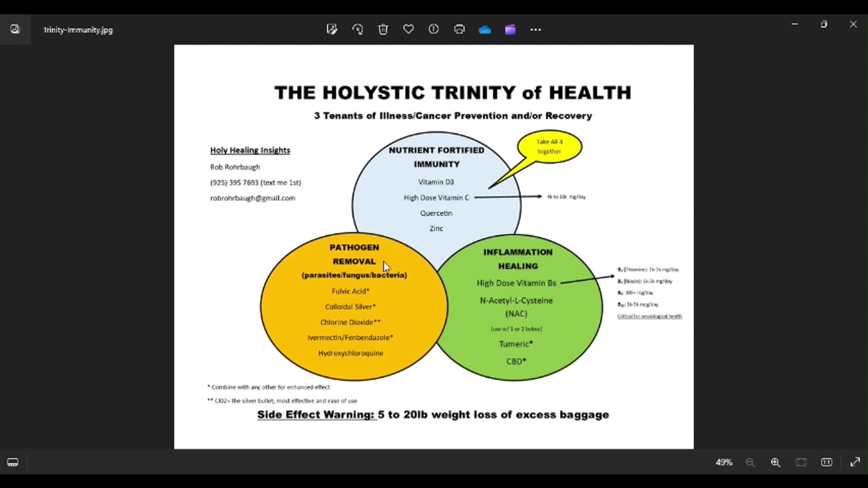Zoom in with the plus magnifier
Screen dimensions: 868x488
775,462
